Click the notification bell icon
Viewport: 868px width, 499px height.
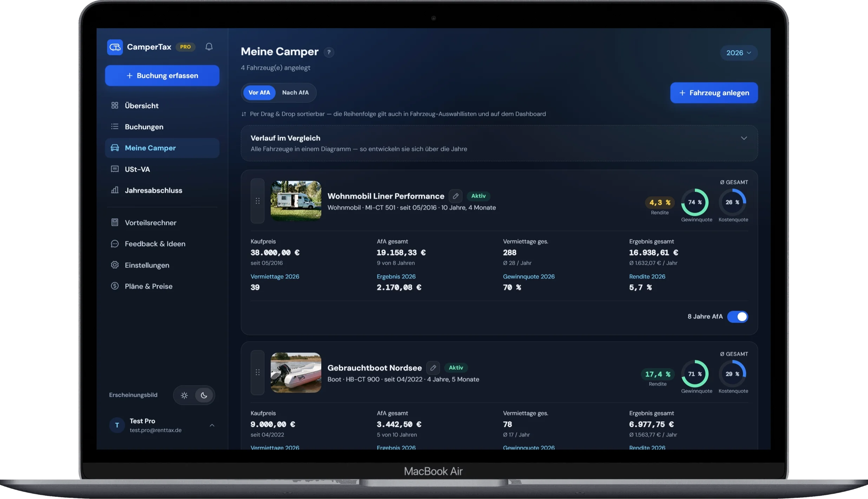(x=209, y=47)
